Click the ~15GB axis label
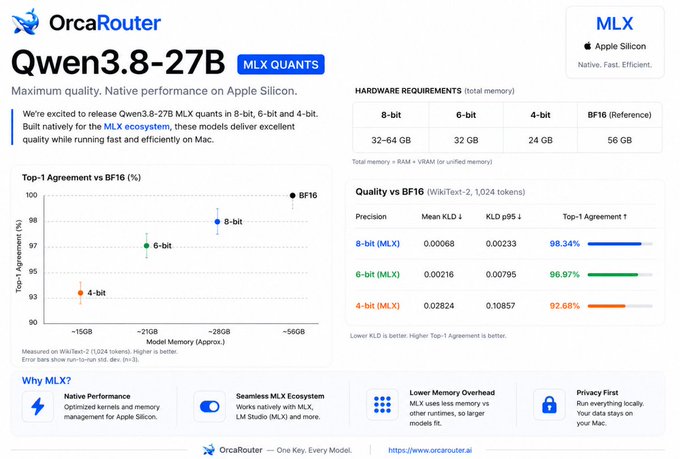The width and height of the screenshot is (680, 459). coord(82,332)
